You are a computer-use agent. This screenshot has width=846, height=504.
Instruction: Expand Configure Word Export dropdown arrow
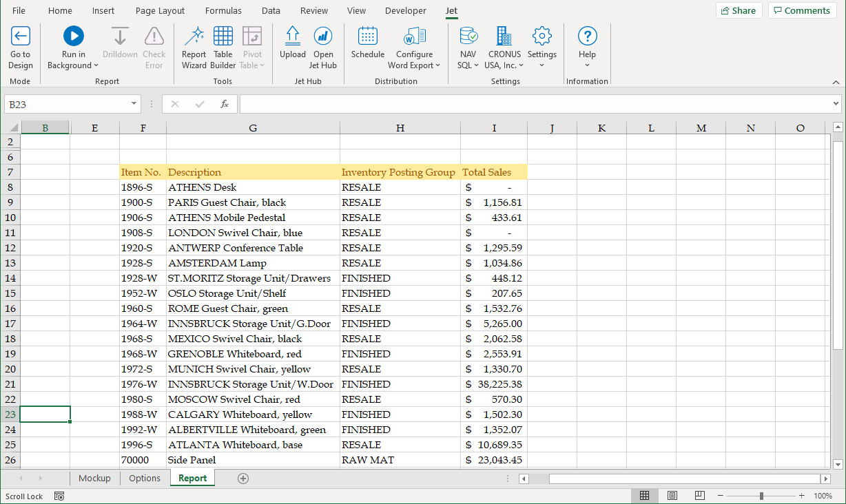[x=438, y=66]
